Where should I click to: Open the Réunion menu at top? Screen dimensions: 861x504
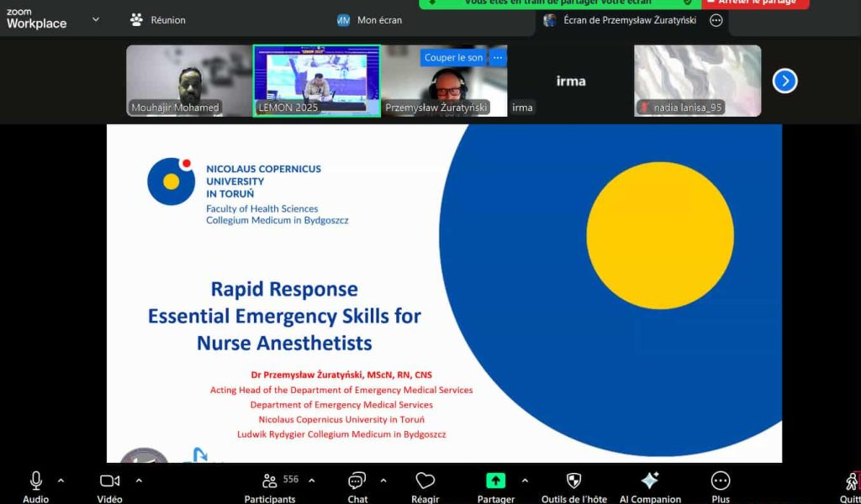pyautogui.click(x=158, y=20)
